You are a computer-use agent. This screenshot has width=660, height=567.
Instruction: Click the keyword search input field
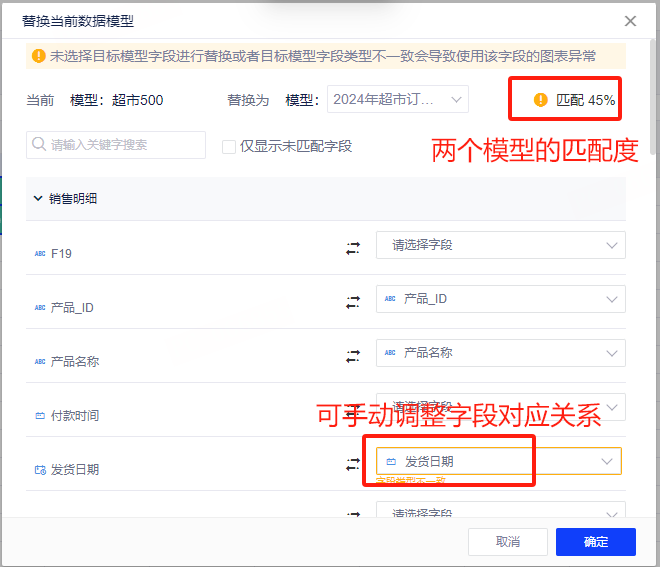point(125,145)
